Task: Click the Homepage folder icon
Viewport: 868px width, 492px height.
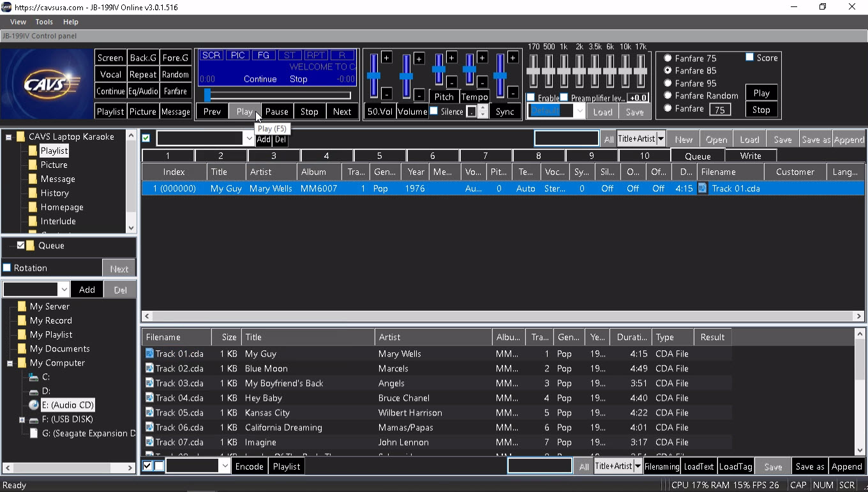Action: 33,207
